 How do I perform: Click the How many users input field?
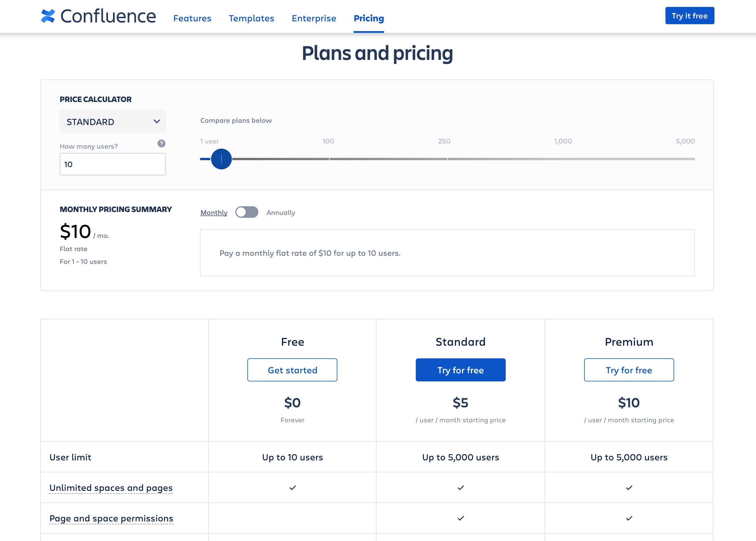[113, 164]
